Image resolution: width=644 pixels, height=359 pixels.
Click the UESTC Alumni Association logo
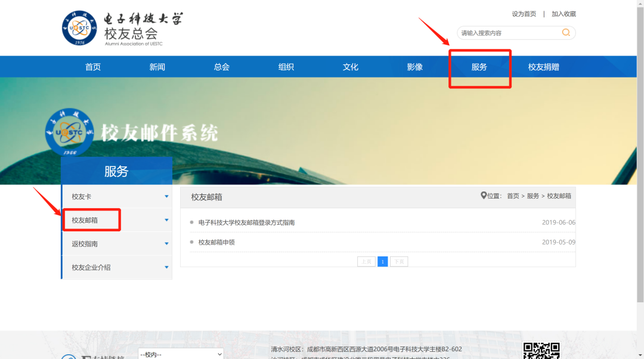pyautogui.click(x=122, y=28)
